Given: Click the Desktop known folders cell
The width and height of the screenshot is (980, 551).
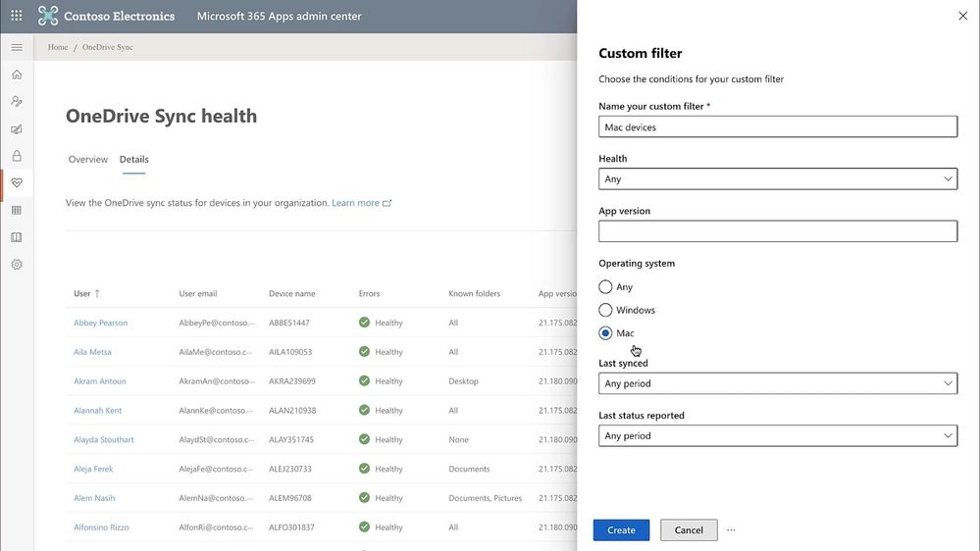Looking at the screenshot, I should coord(463,381).
